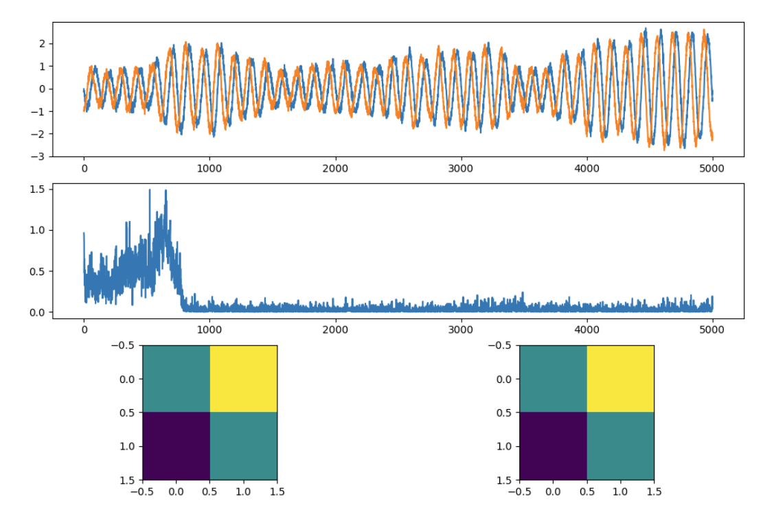Click the 5000 x-axis label of the top plot
The width and height of the screenshot is (774, 532).
[712, 167]
